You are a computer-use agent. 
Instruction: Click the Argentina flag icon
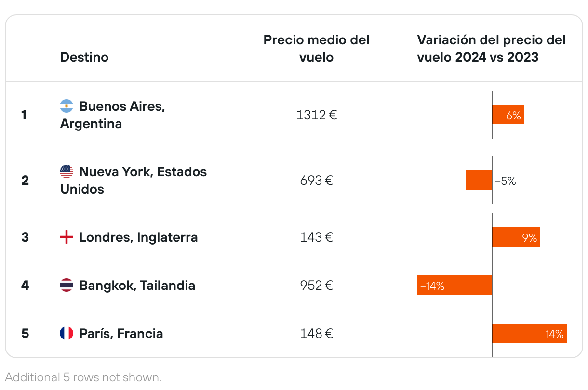67,106
